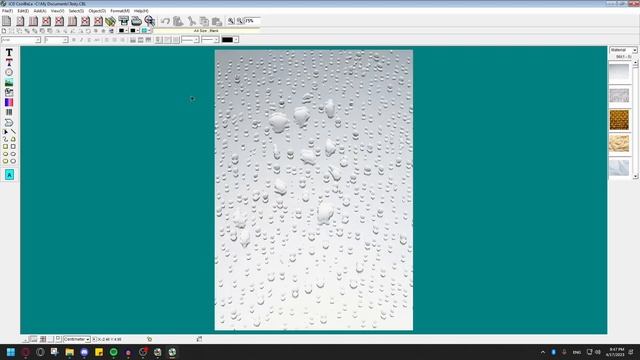Open the Select(S) menu

click(76, 11)
